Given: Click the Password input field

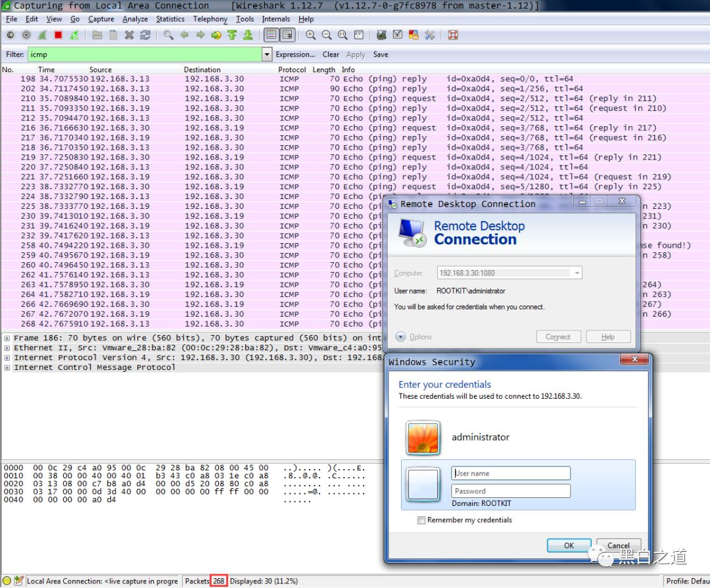Looking at the screenshot, I should click(x=511, y=491).
